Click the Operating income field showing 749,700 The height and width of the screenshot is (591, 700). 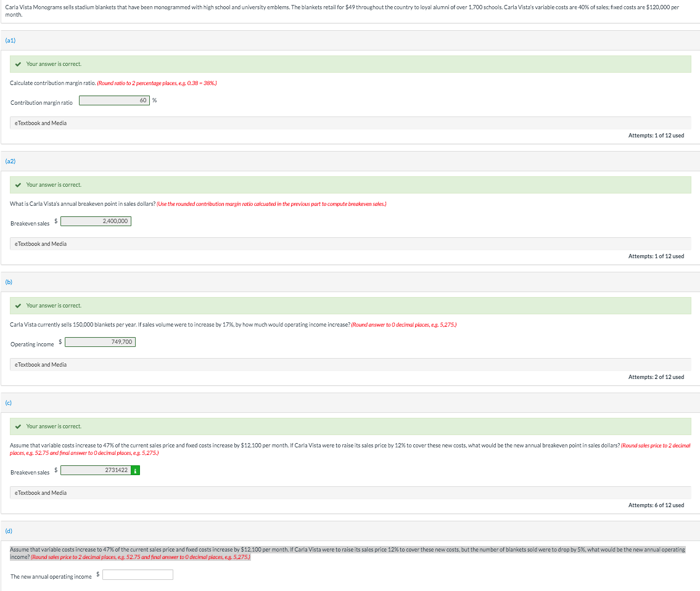tap(100, 342)
